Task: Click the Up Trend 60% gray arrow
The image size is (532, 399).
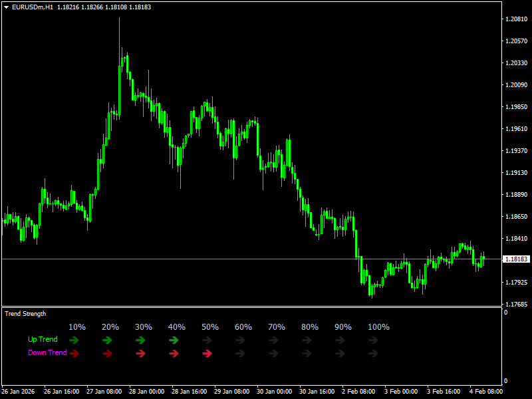Action: 241,340
